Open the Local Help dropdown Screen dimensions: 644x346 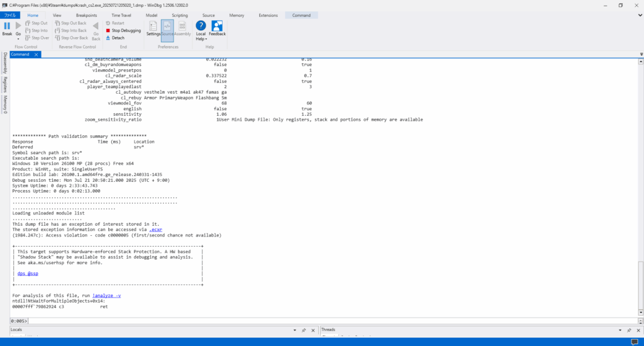pos(201,31)
